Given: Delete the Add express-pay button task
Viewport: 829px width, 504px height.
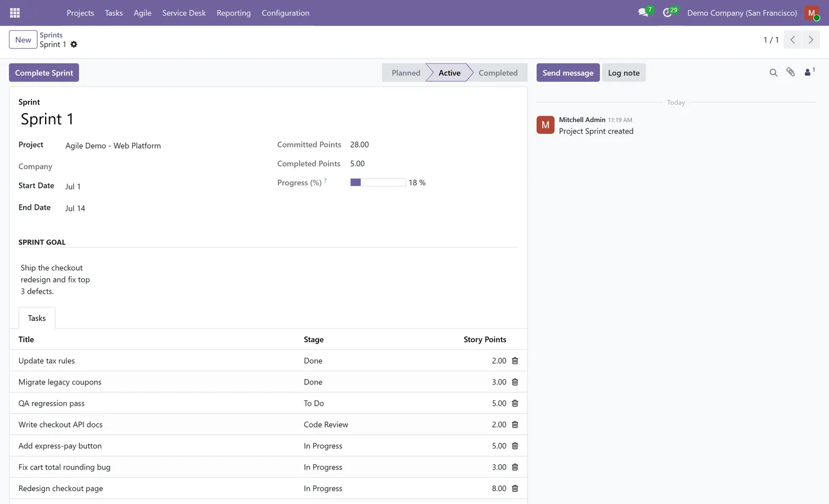Looking at the screenshot, I should pyautogui.click(x=515, y=446).
